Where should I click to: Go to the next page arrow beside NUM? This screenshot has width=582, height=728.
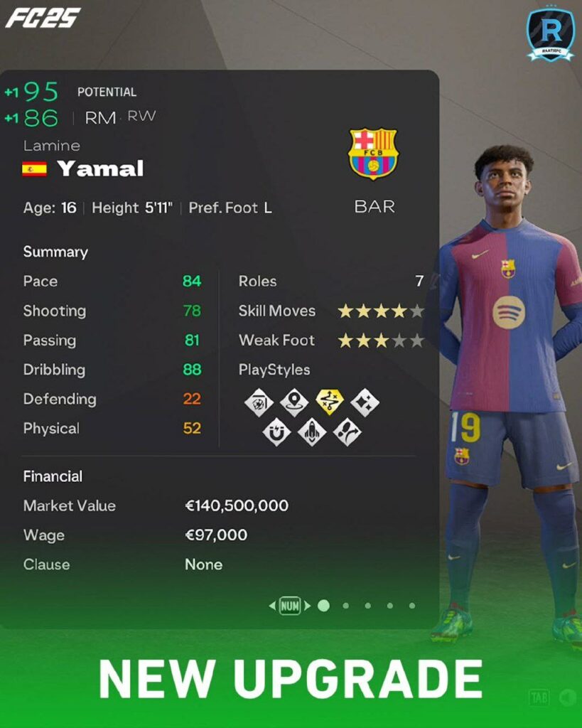tap(307, 606)
